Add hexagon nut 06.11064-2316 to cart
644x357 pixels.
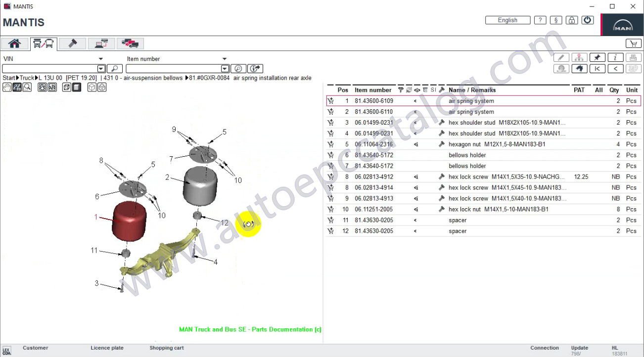(x=330, y=144)
